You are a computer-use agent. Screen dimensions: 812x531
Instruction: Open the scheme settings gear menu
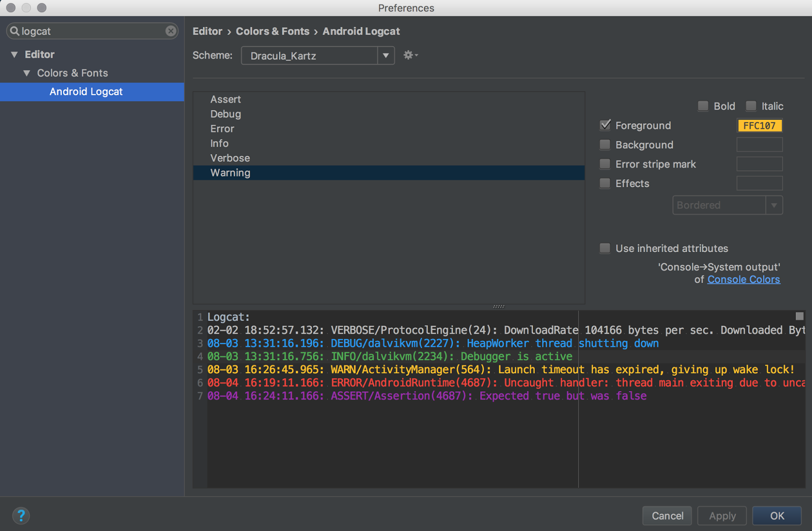click(409, 55)
